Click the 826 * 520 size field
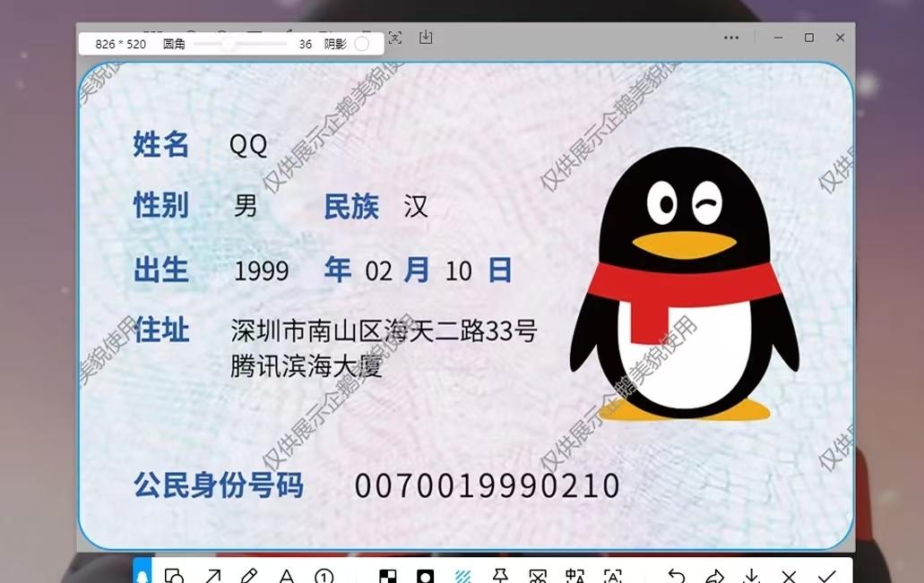 click(x=120, y=44)
